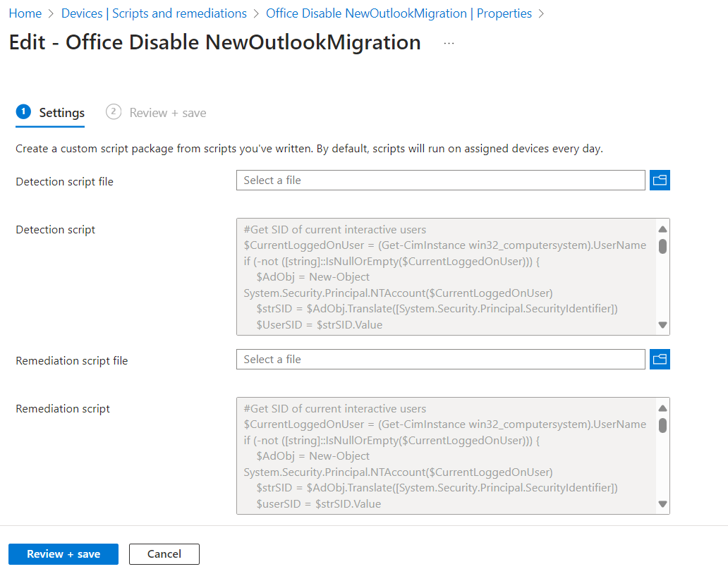The image size is (728, 569).
Task: Browse for a remediation script file
Action: pyautogui.click(x=660, y=359)
